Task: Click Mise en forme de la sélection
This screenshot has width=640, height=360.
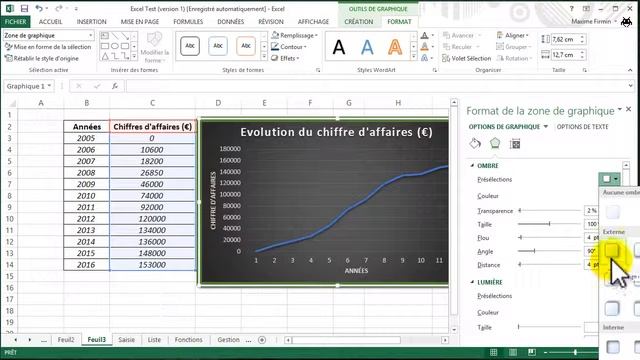Action: point(48,47)
